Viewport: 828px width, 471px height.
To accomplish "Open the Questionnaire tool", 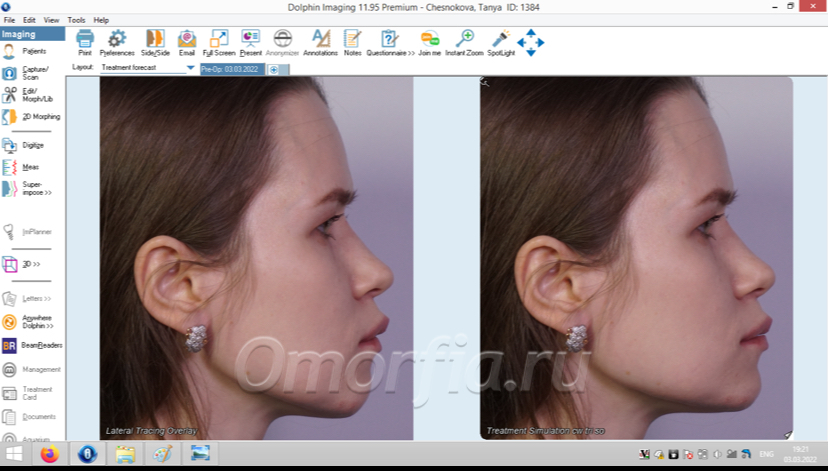I will point(390,42).
